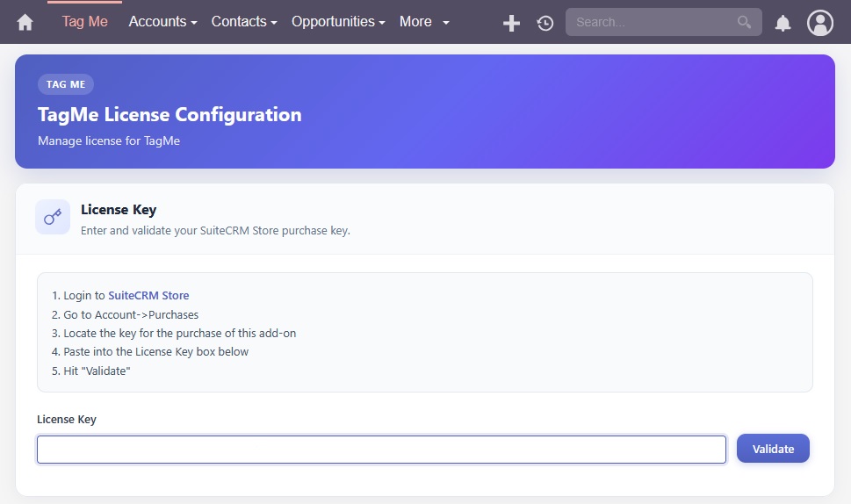This screenshot has width=851, height=504.
Task: Click the 'License Key' section heading
Action: point(119,209)
